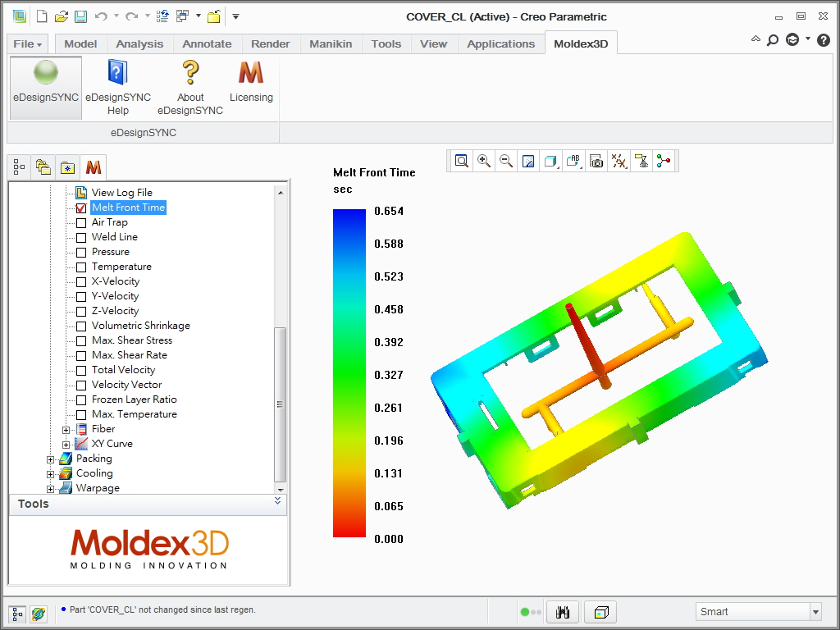Open the Undo history dropdown arrow
This screenshot has width=840, height=630.
pyautogui.click(x=116, y=16)
